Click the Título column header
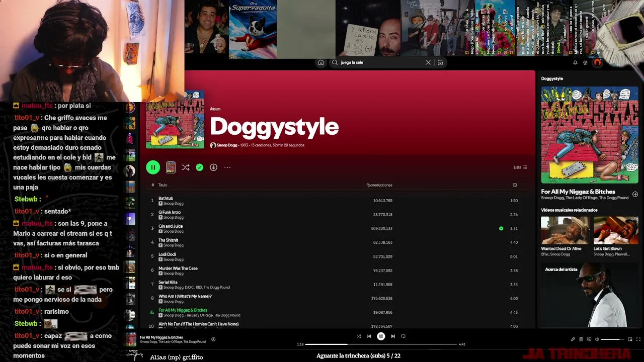 point(163,185)
